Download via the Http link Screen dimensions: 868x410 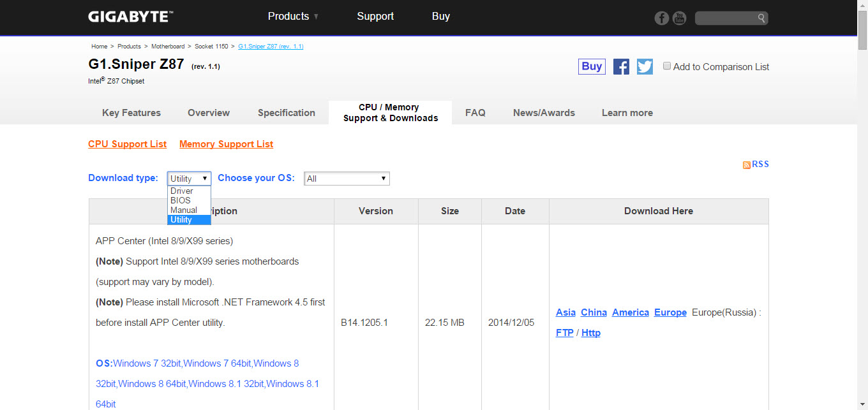[591, 333]
